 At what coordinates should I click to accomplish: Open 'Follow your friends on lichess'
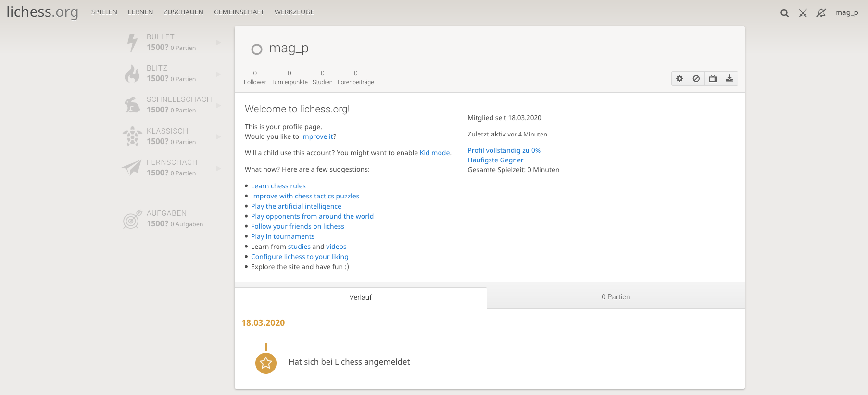pyautogui.click(x=298, y=226)
